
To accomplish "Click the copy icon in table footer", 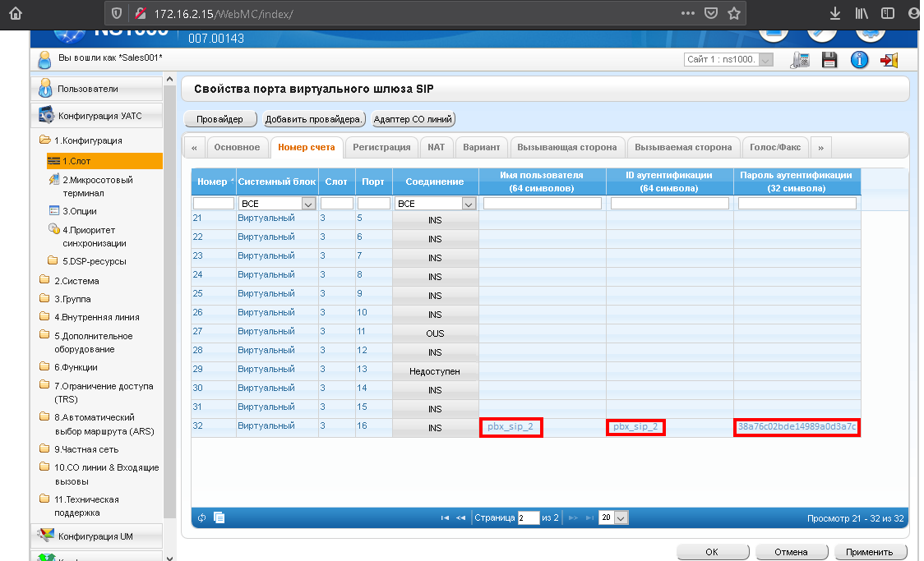I will click(x=219, y=517).
